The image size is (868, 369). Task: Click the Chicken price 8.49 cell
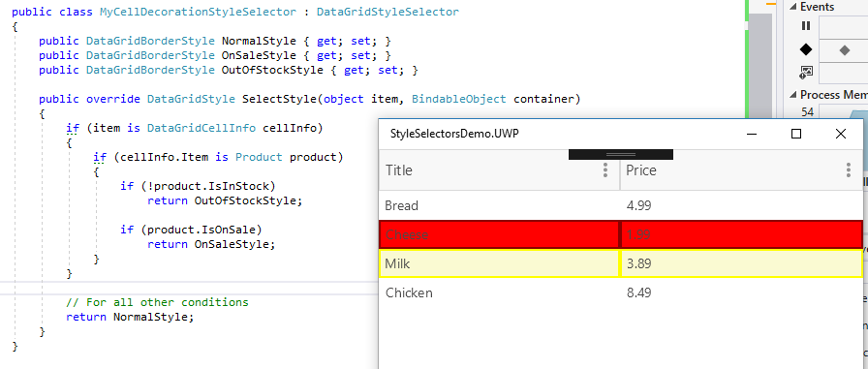(741, 292)
